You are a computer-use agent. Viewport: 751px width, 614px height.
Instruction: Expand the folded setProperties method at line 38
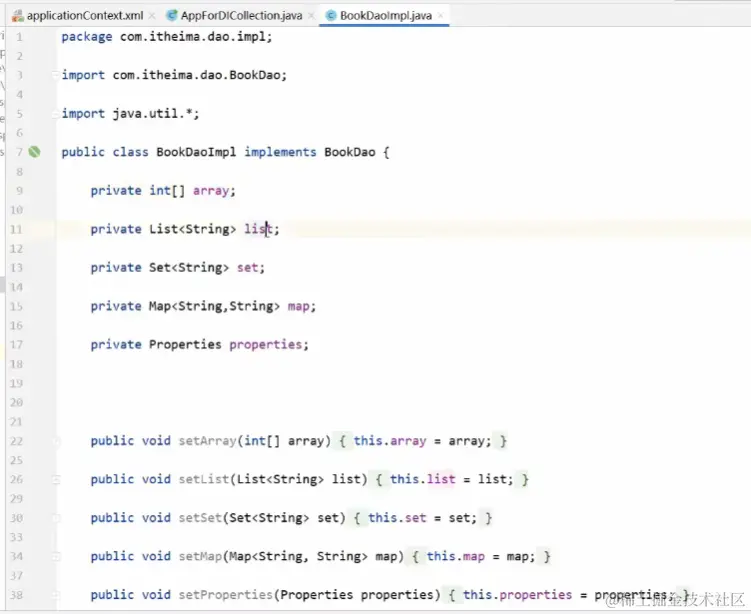(56, 594)
